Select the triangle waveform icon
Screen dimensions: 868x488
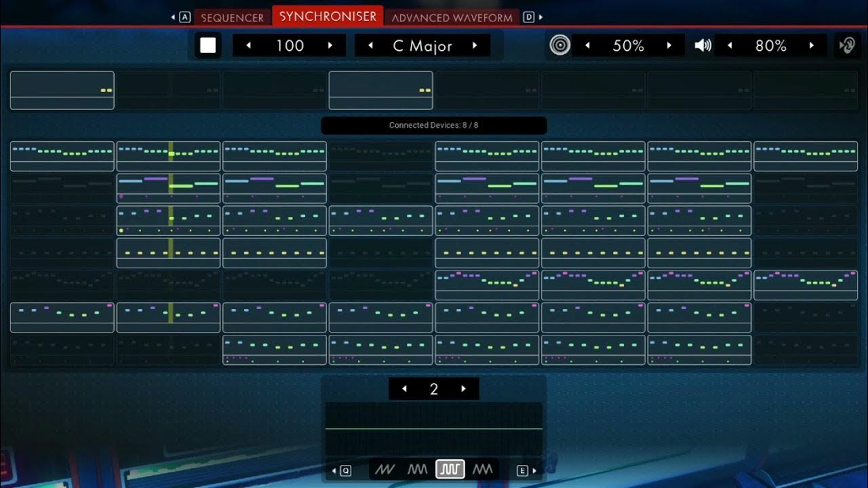coord(483,469)
